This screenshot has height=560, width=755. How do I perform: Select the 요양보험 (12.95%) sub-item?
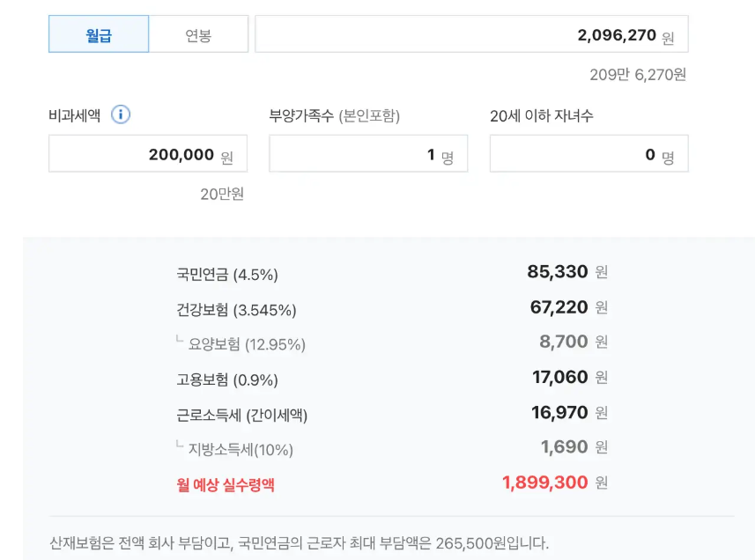[x=238, y=343]
